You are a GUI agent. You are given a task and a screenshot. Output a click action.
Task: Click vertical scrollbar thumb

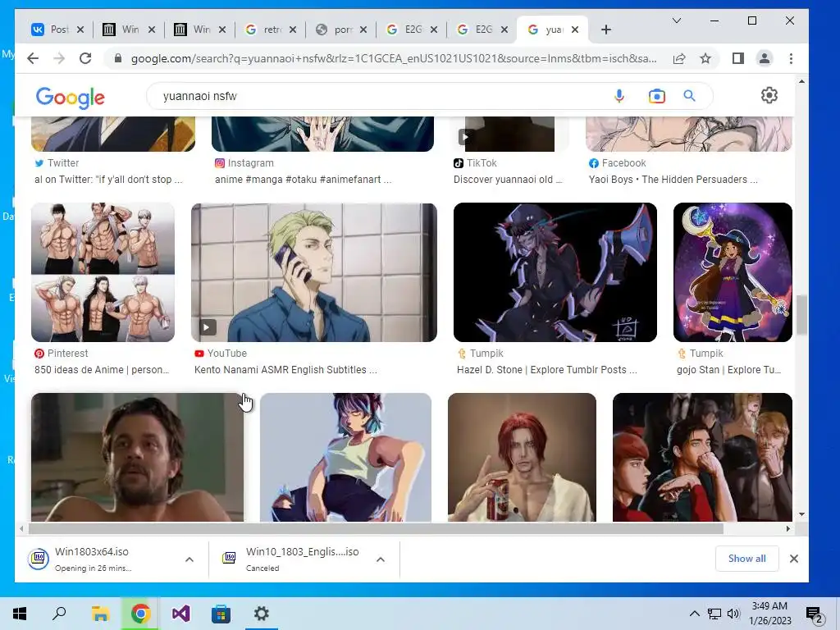pyautogui.click(x=801, y=314)
